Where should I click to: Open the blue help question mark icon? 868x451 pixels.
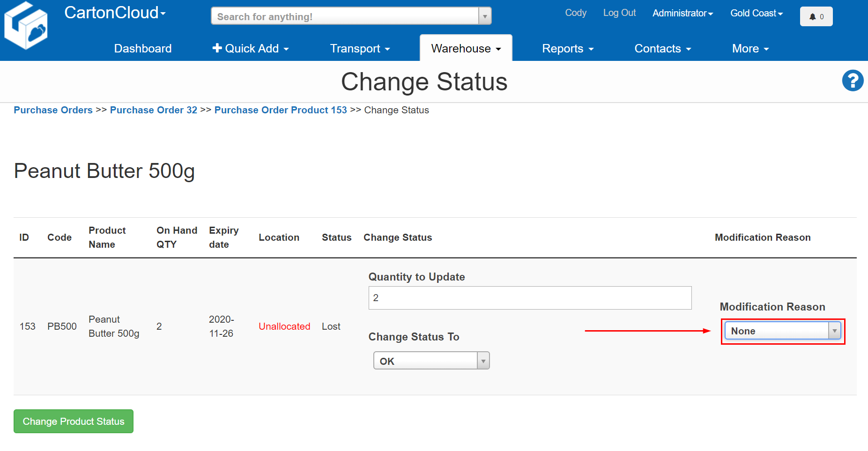point(853,81)
